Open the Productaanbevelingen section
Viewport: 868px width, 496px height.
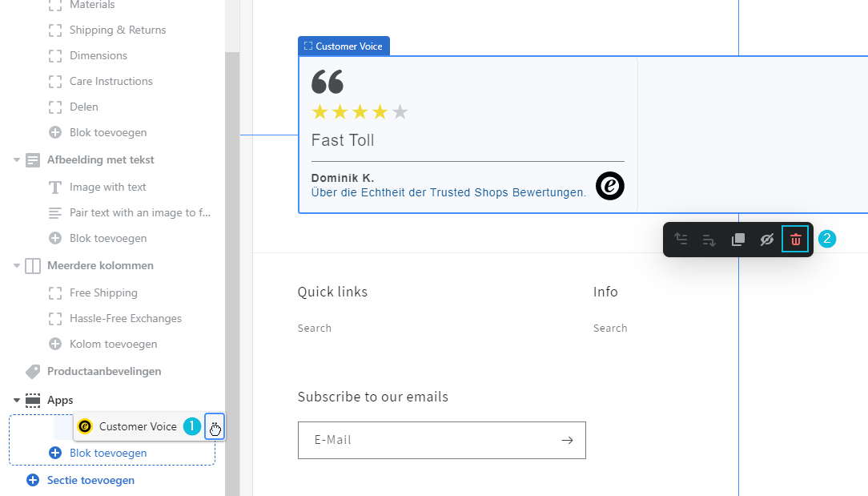[104, 371]
